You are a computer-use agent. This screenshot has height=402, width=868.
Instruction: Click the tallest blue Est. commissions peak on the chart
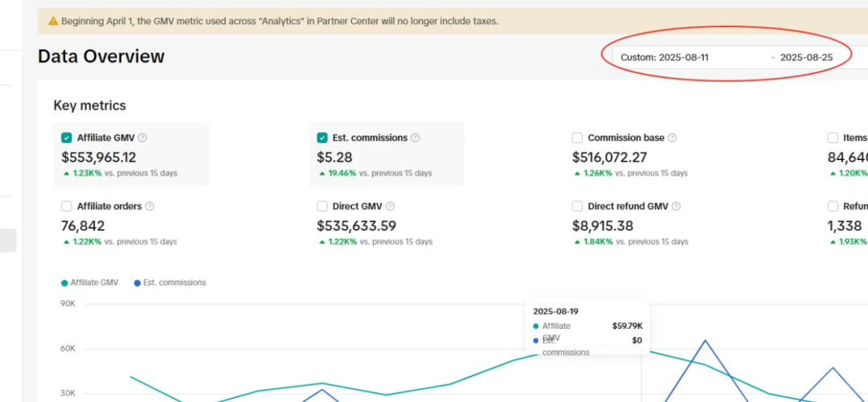706,341
